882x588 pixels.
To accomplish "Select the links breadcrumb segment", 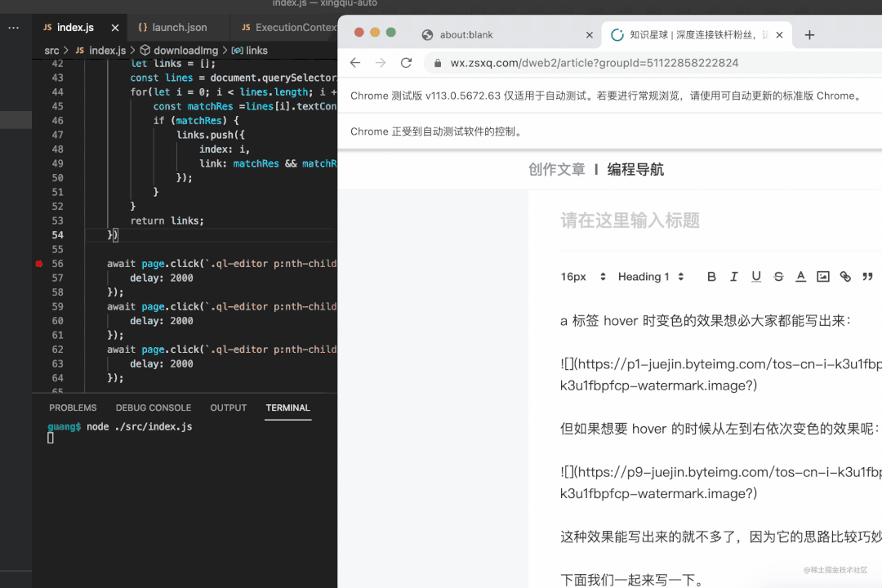I will [x=250, y=51].
